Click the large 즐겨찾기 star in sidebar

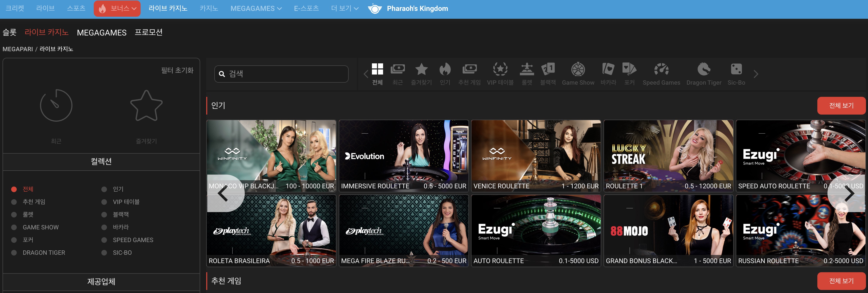(146, 105)
